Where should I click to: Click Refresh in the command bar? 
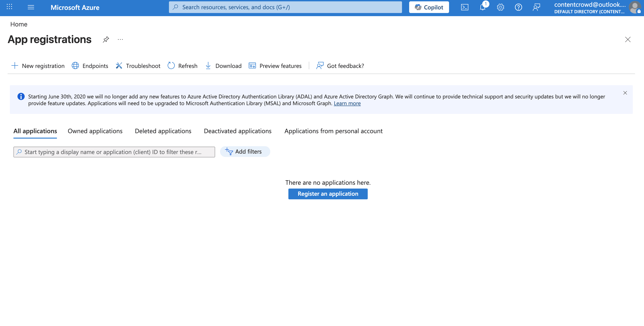pos(182,66)
